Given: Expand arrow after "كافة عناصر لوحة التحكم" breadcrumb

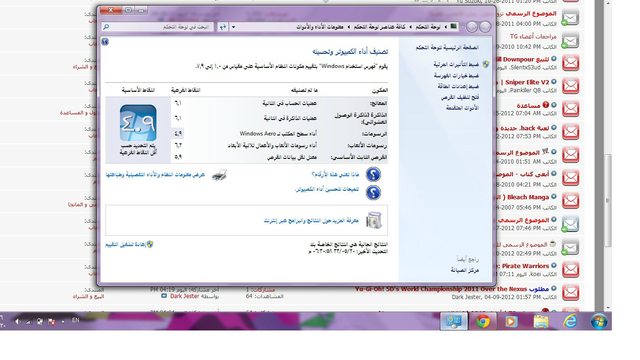Looking at the screenshot, I should [349, 27].
